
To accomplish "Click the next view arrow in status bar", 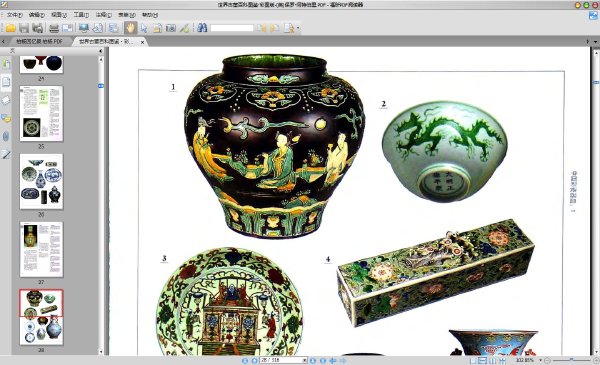I will (343, 360).
